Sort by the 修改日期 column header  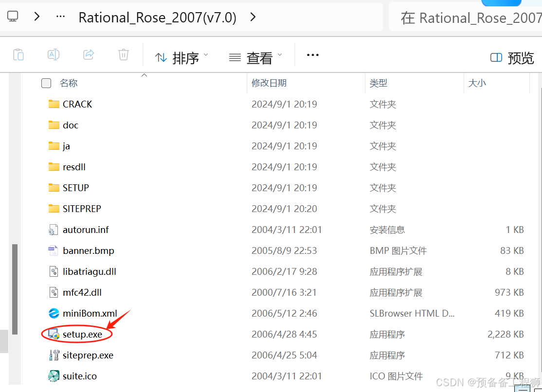[x=269, y=83]
